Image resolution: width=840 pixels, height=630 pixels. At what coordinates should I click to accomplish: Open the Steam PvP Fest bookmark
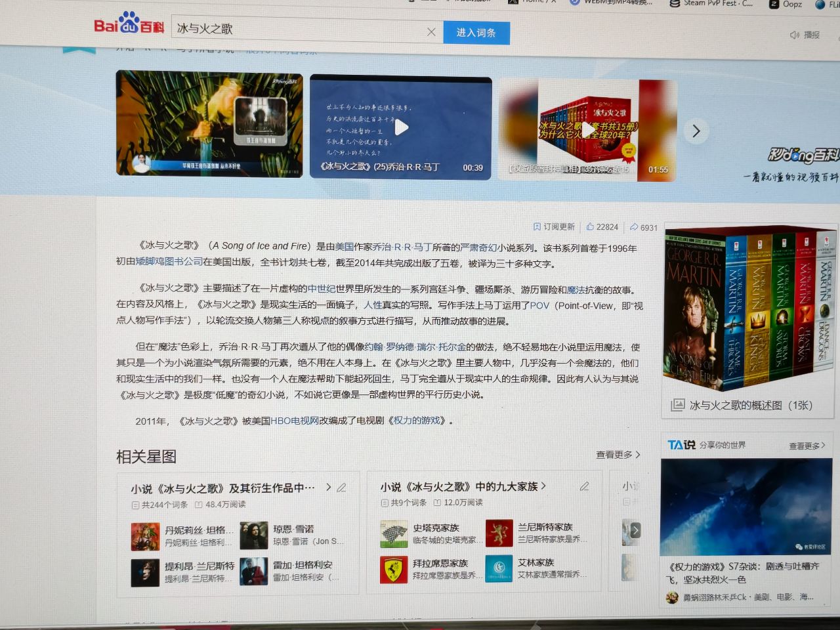pyautogui.click(x=711, y=3)
